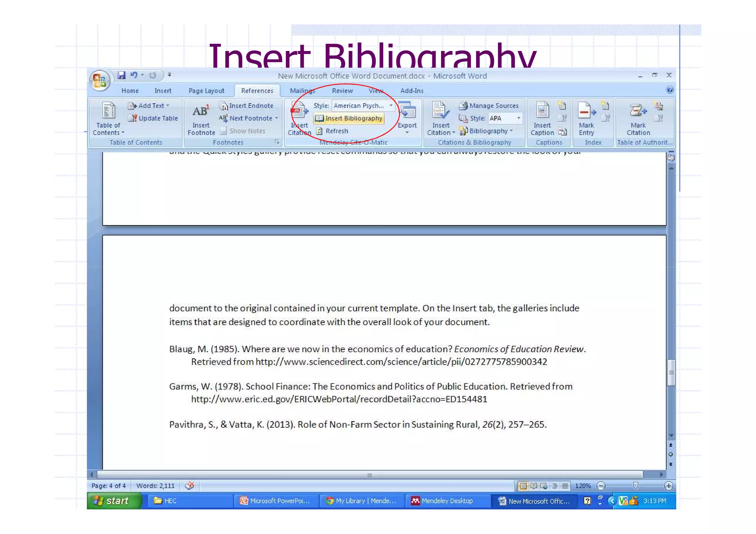The width and height of the screenshot is (756, 534).
Task: Switch to Draft view
Action: [565, 486]
